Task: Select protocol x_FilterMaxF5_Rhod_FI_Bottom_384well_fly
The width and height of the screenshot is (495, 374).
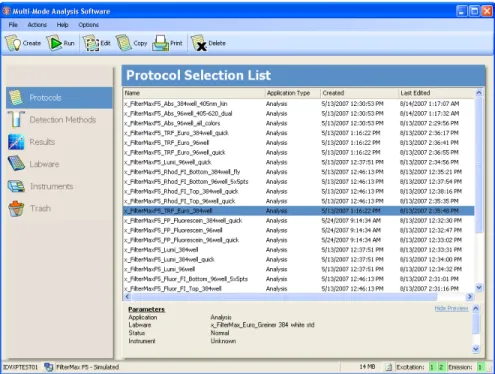Action: click(299, 172)
